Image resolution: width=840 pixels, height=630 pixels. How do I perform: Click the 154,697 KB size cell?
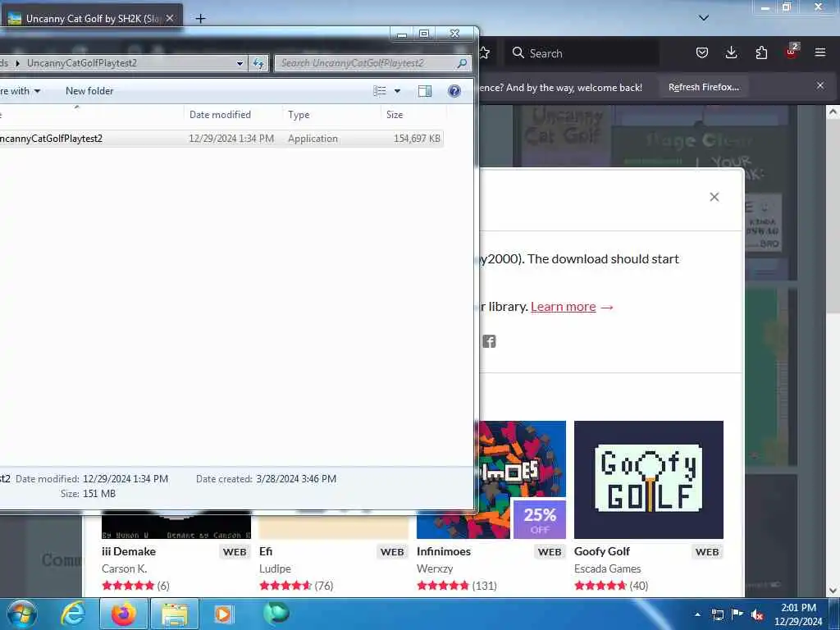(417, 138)
